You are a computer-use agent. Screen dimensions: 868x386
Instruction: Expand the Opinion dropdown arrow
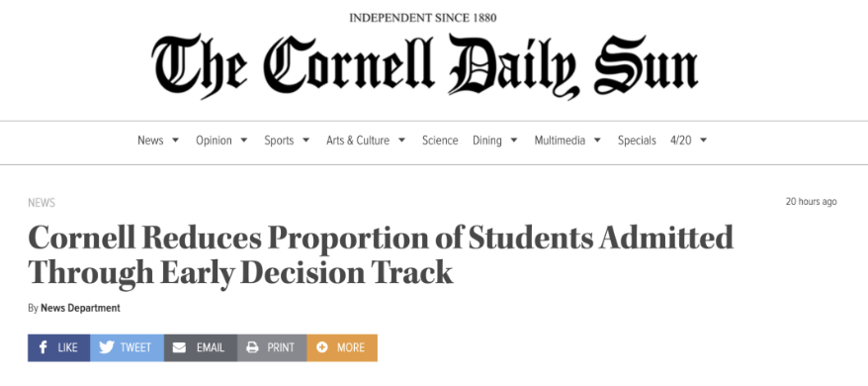pyautogui.click(x=243, y=141)
